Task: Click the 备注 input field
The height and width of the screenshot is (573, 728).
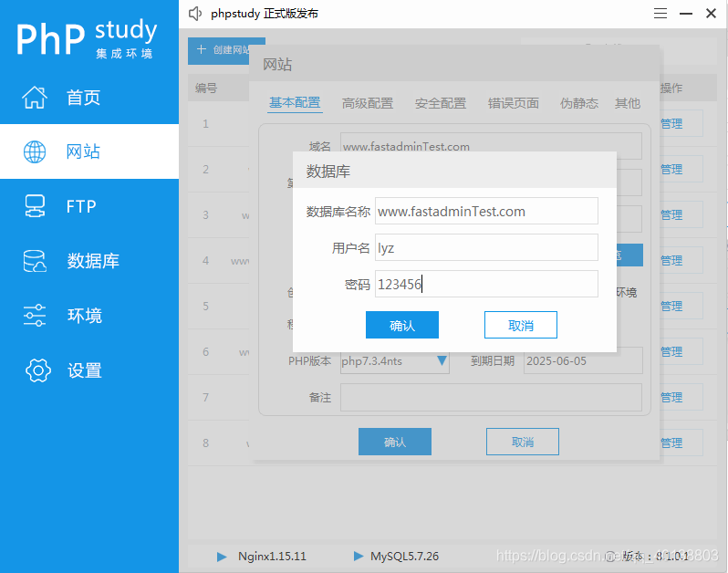Action: tap(491, 398)
